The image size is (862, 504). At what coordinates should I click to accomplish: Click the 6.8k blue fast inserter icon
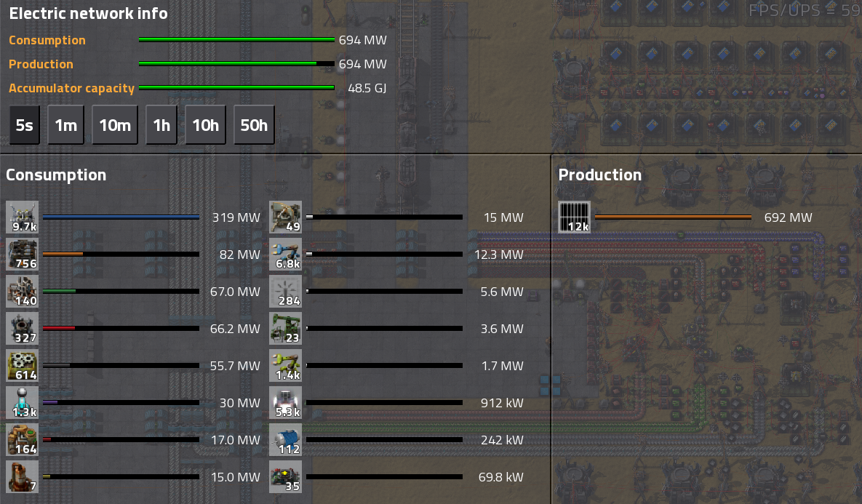(285, 254)
